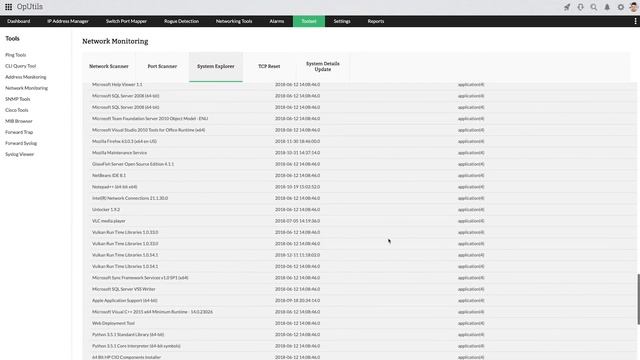Select Microsoft Visual Studio 2010 Tools row
The height and width of the screenshot is (360, 640).
(x=360, y=130)
